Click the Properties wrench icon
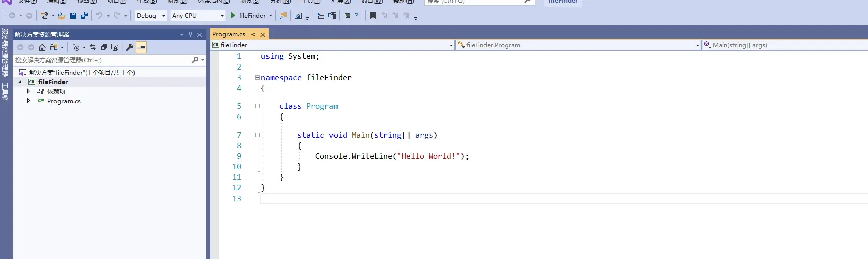This screenshot has width=868, height=259. [x=130, y=47]
